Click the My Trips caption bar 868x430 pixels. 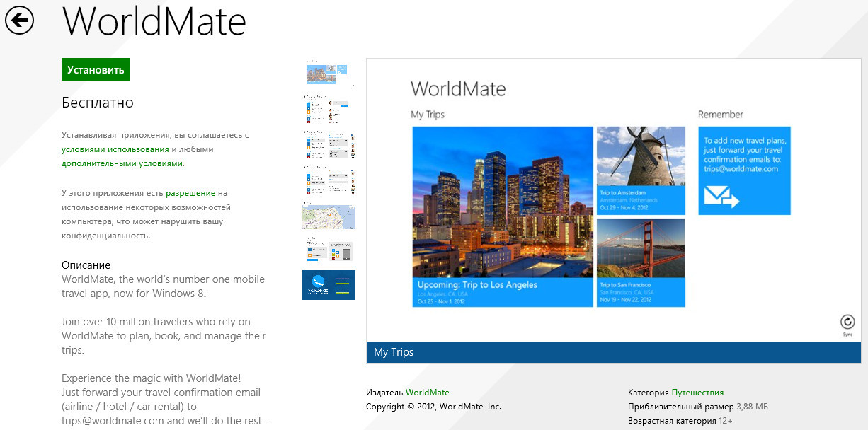coord(613,352)
